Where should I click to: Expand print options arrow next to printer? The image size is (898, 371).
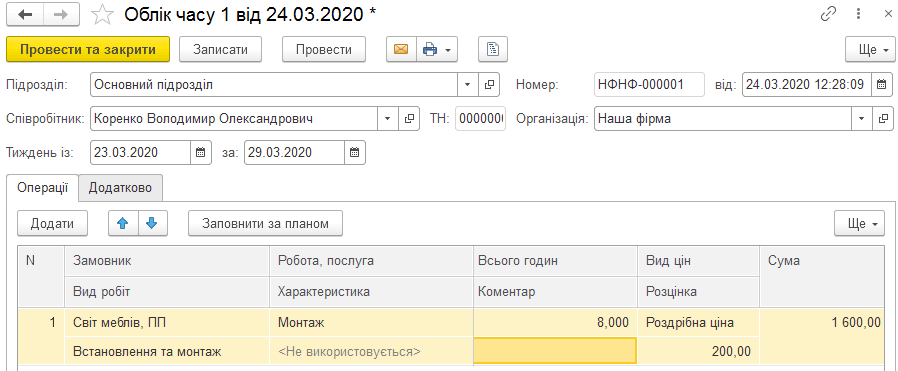click(448, 50)
